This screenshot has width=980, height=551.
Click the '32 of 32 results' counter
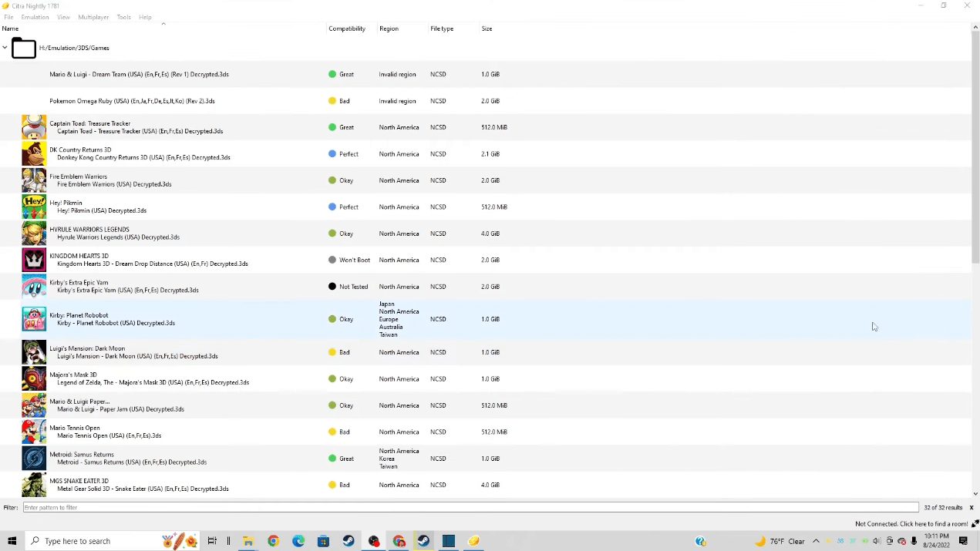pos(943,508)
